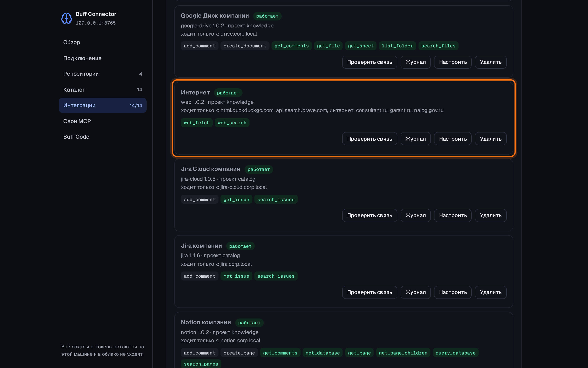Open Журнал for Google Диск компании
Screen dimensions: 588x368
coord(415,62)
